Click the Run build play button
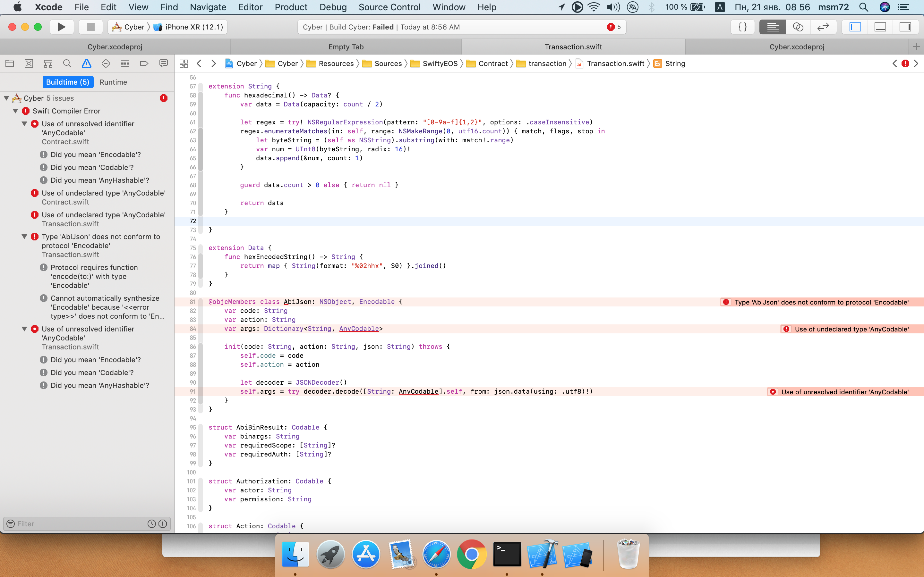The width and height of the screenshot is (924, 577). coord(62,27)
